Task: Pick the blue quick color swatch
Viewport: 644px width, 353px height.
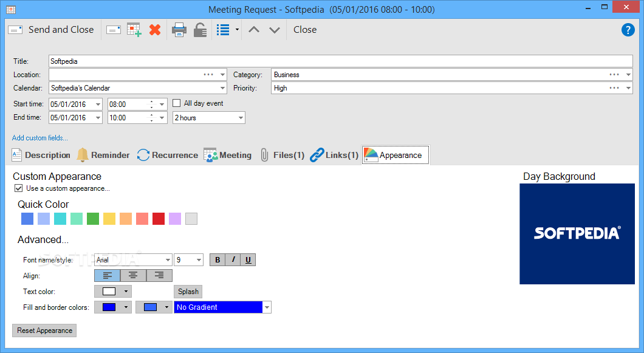Action: pos(27,219)
